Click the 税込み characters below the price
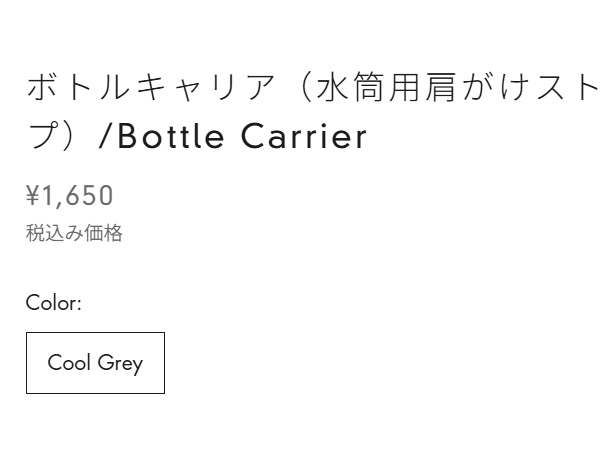This screenshot has width=600, height=450. 55,234
